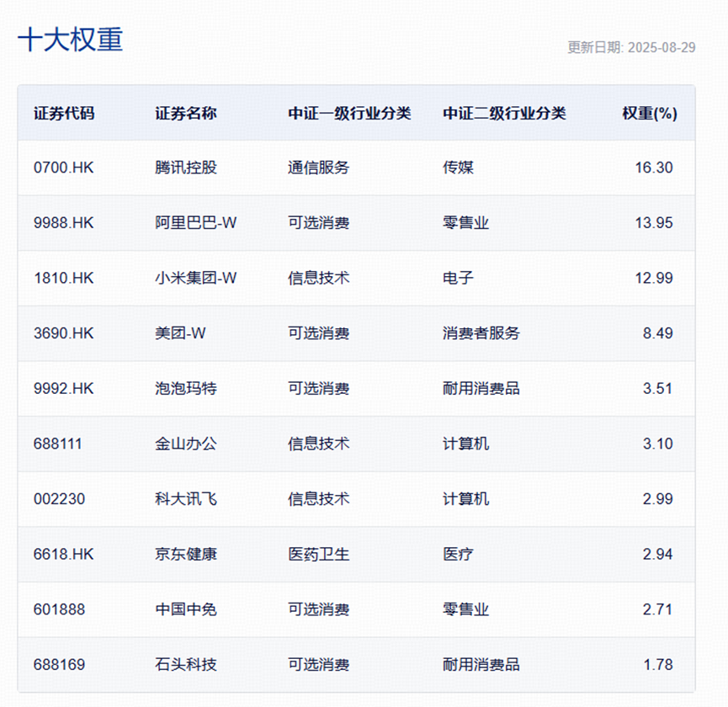Select the 权重(%) column header

650,114
